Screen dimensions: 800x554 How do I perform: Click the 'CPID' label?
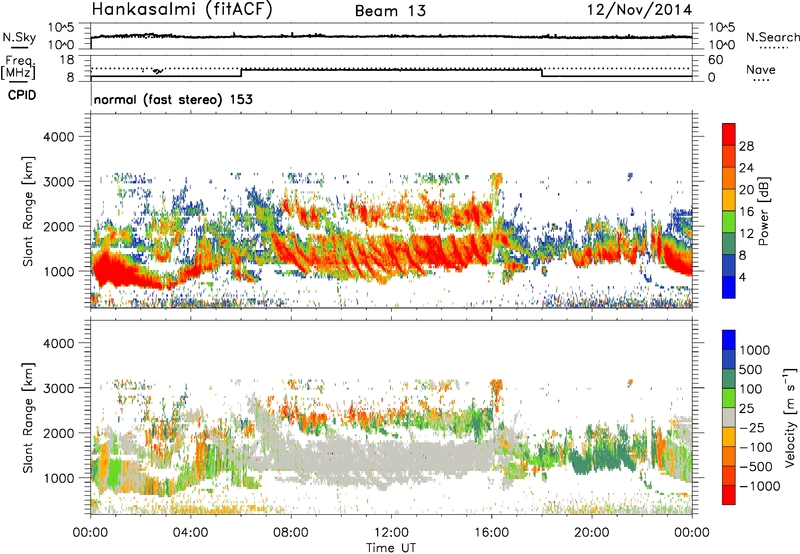22,95
